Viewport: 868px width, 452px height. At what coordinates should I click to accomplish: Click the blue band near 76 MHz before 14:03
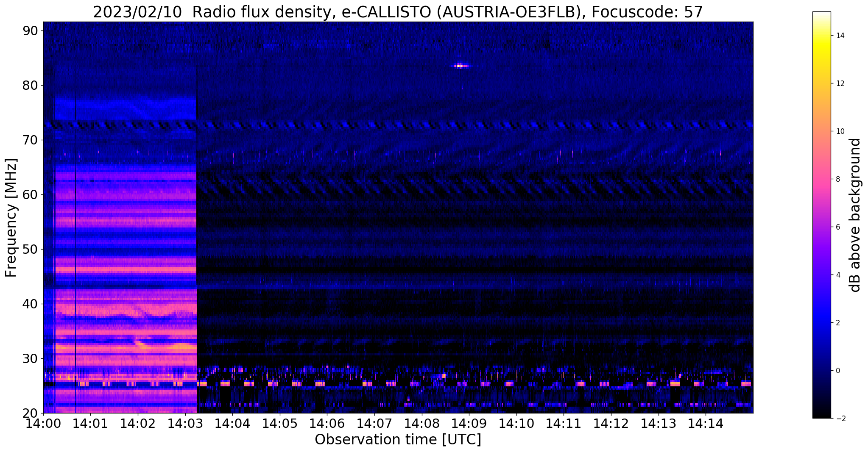[126, 108]
